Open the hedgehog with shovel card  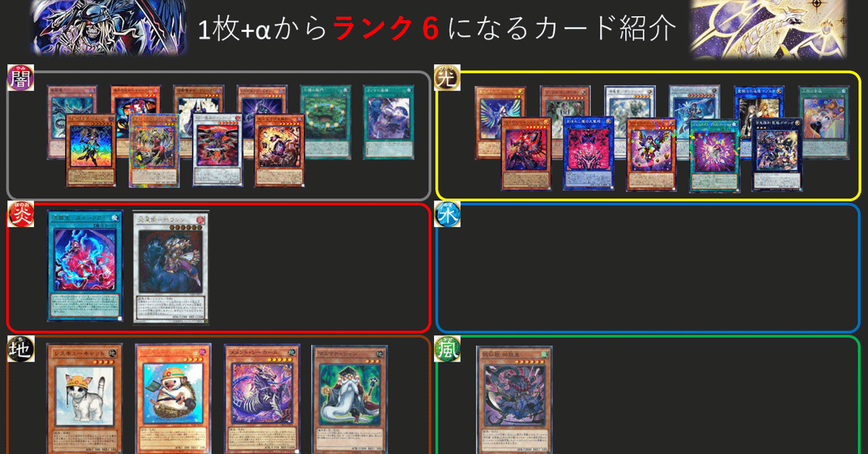pyautogui.click(x=173, y=399)
